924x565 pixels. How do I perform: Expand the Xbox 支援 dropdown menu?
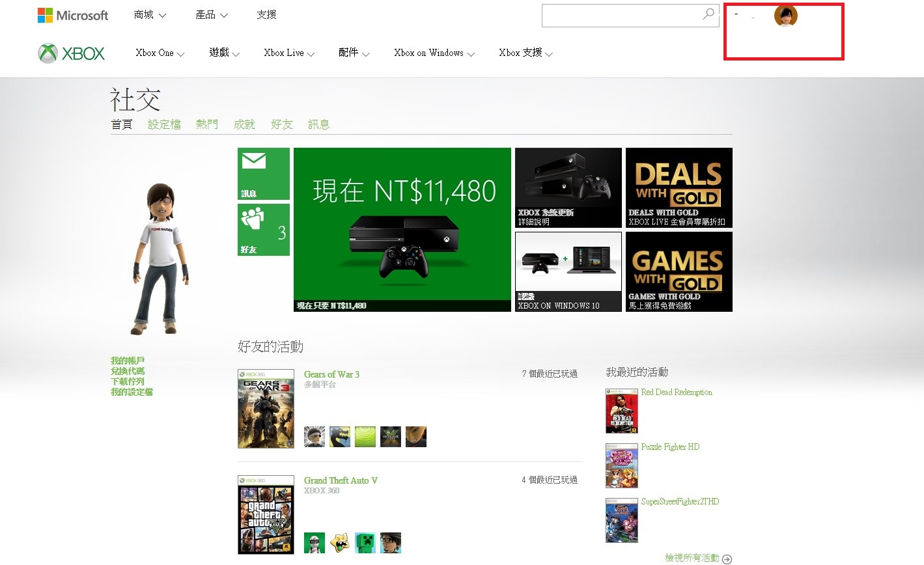[x=526, y=53]
